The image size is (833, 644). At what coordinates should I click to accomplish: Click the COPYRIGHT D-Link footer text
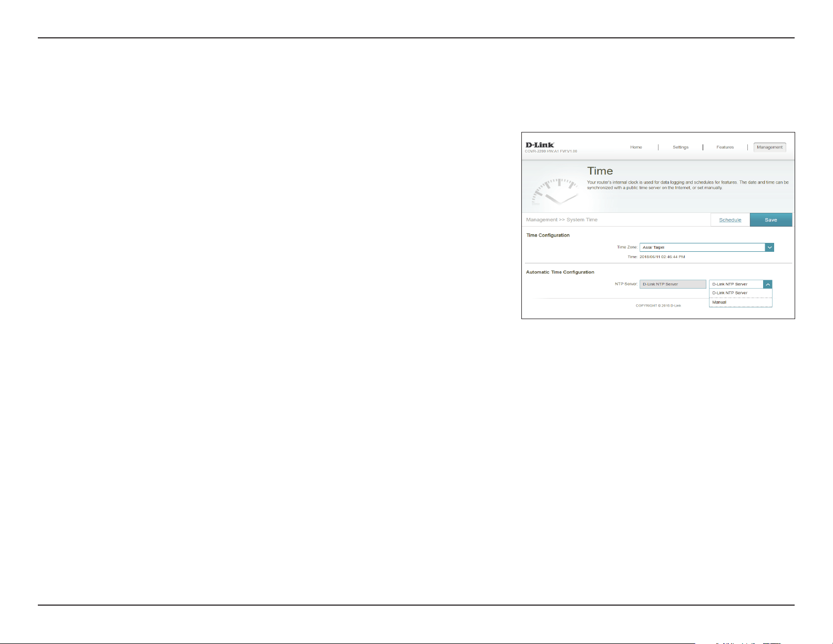658,305
